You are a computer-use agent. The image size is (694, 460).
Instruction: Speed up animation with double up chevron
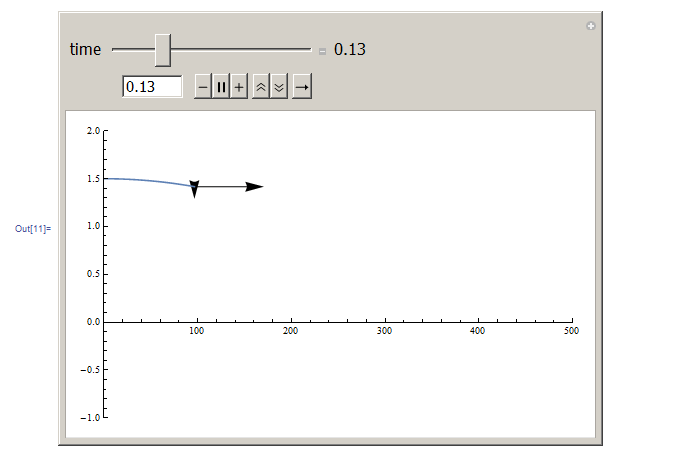click(x=261, y=86)
